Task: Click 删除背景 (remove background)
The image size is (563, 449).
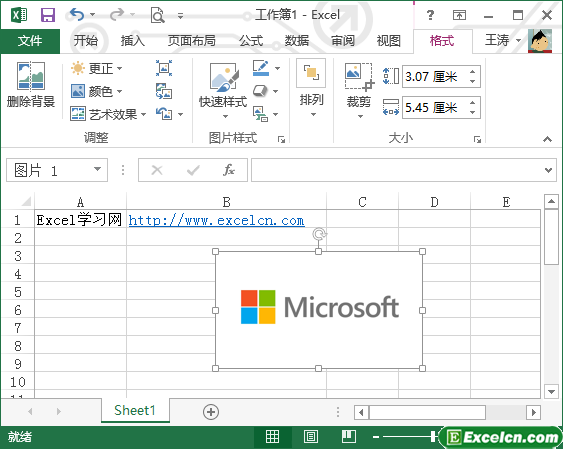Action: point(31,85)
